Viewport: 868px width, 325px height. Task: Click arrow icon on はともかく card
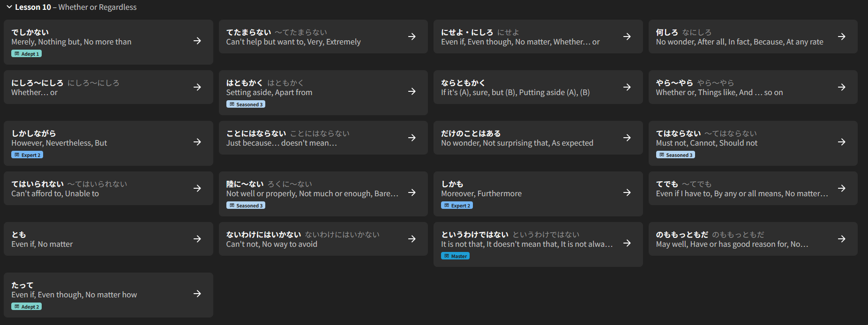[x=412, y=91]
